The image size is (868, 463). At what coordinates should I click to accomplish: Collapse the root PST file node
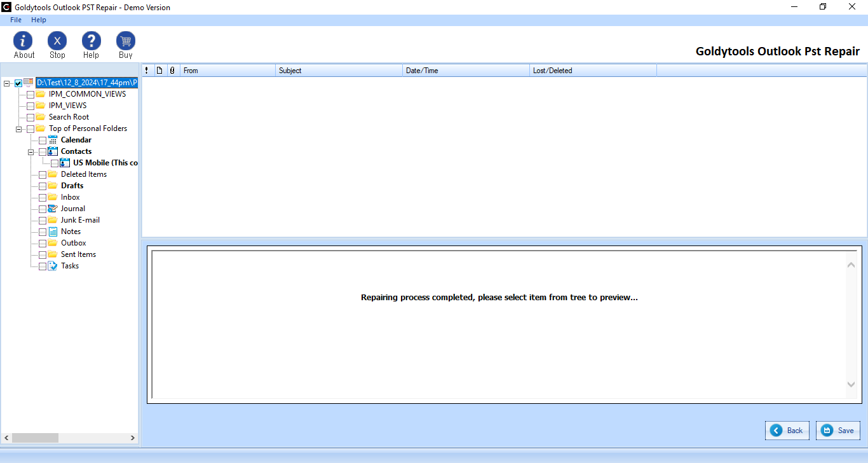[6, 83]
